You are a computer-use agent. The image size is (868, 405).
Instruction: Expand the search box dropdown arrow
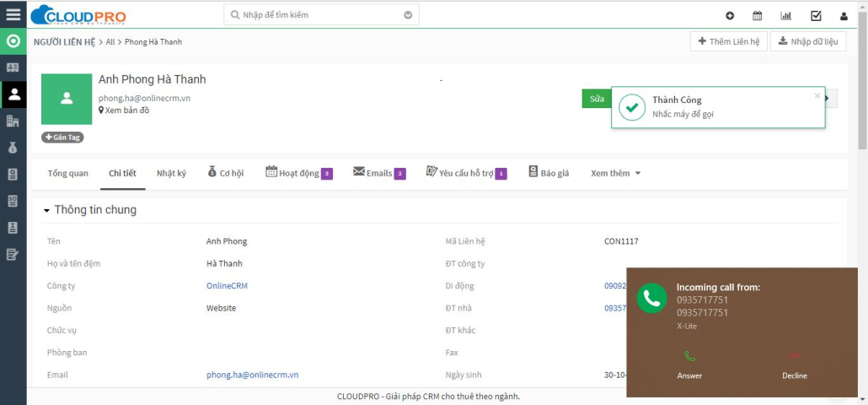click(409, 15)
